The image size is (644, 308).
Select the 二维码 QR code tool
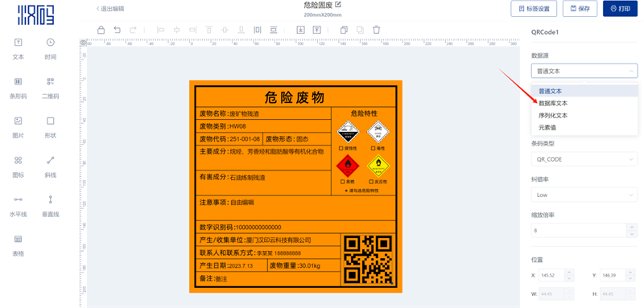tap(50, 88)
